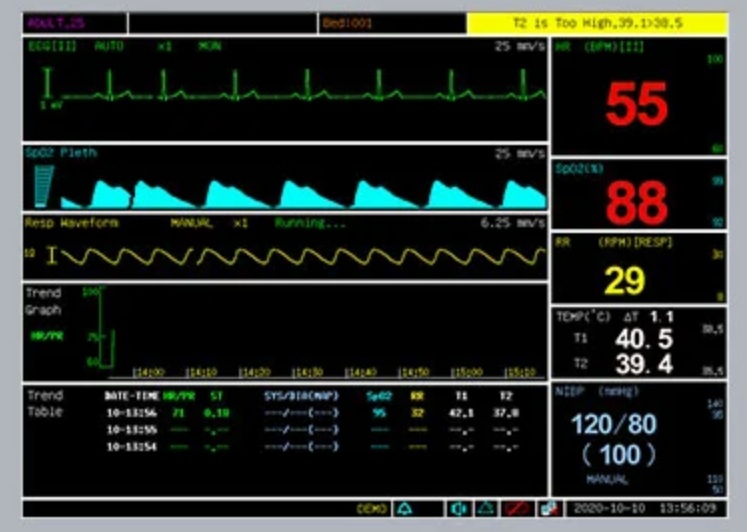Click the HR/PR trend graph parameter
747x532 pixels.
point(47,336)
